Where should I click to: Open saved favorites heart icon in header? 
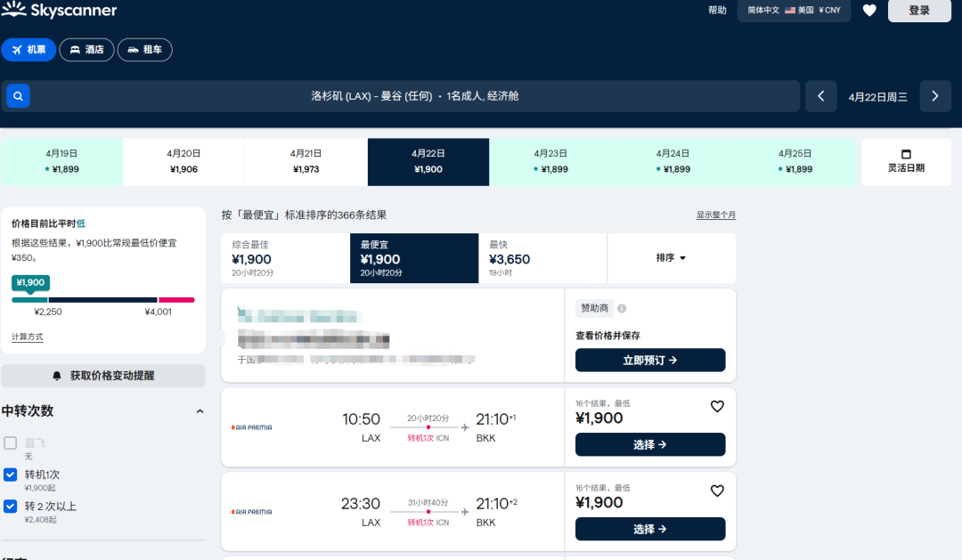pyautogui.click(x=869, y=11)
